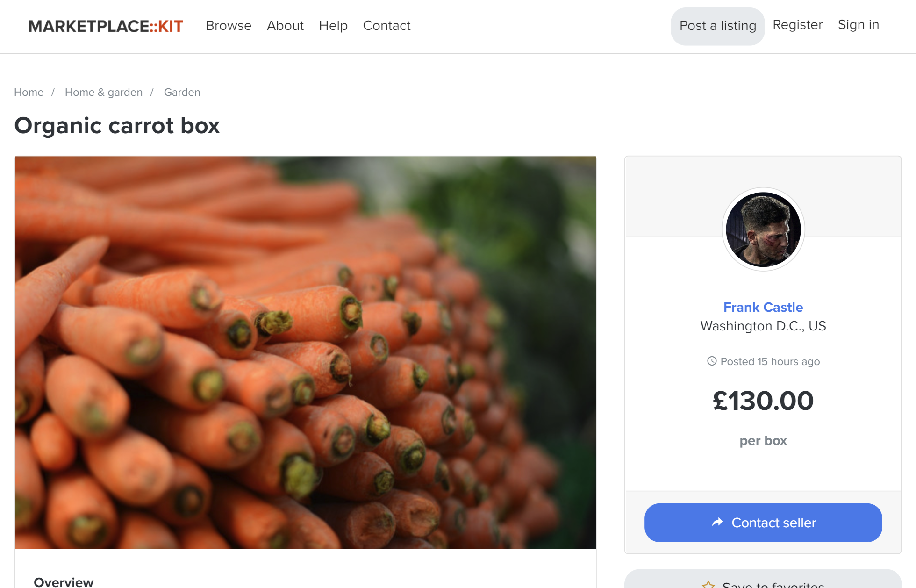This screenshot has width=916, height=588.
Task: Go to the About page
Action: [x=285, y=25]
